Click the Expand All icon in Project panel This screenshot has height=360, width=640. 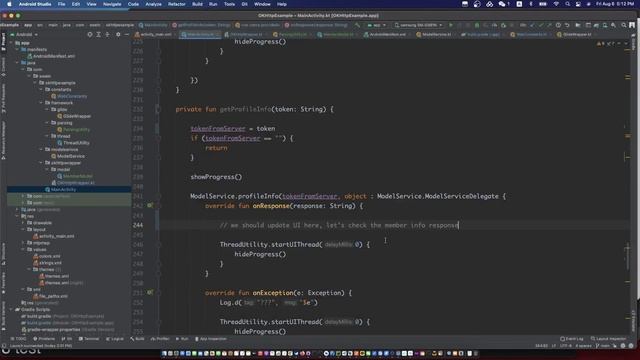[98, 35]
